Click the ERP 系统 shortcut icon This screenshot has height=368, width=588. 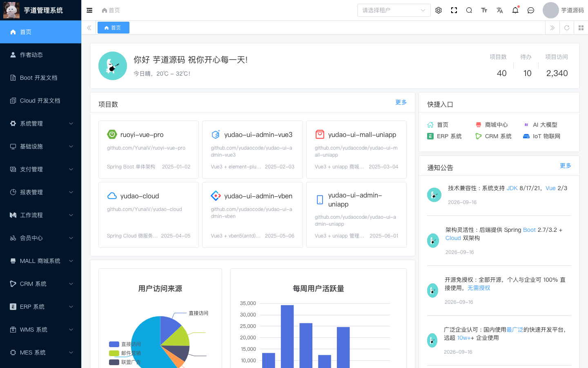430,136
